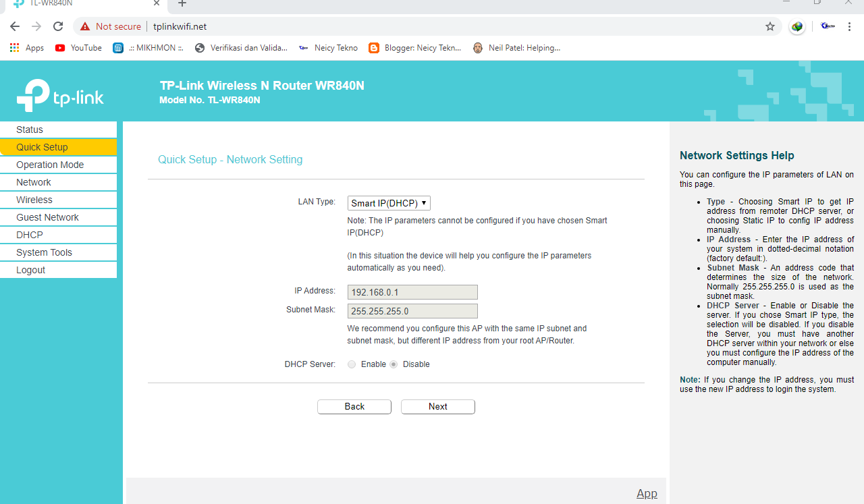Open Wireless menu item
864x504 pixels.
click(x=58, y=200)
